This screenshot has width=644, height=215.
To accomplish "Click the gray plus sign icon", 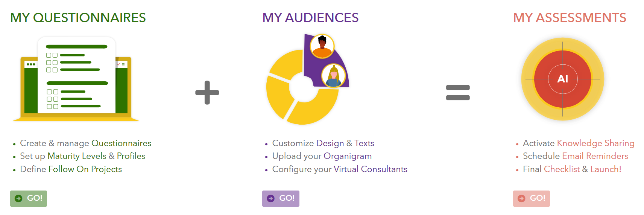I will 207,92.
